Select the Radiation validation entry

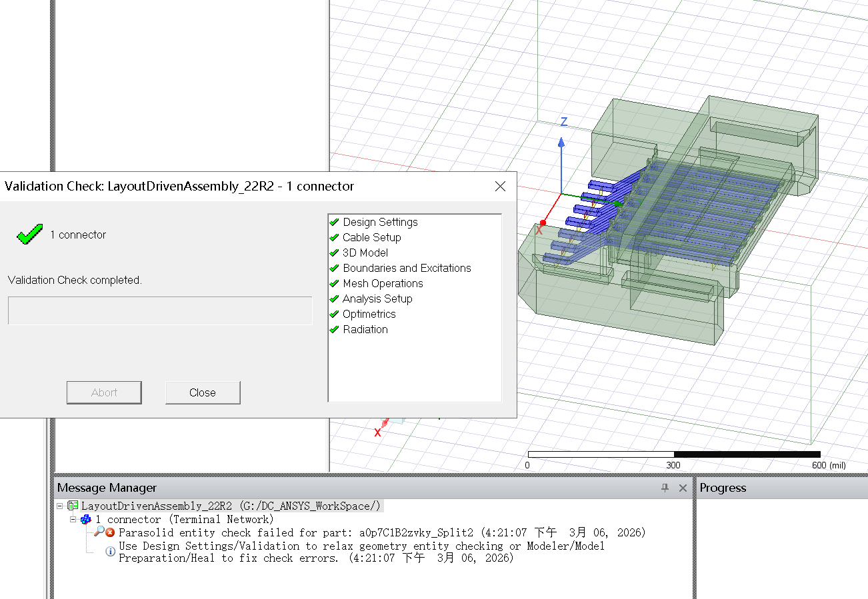tap(365, 329)
